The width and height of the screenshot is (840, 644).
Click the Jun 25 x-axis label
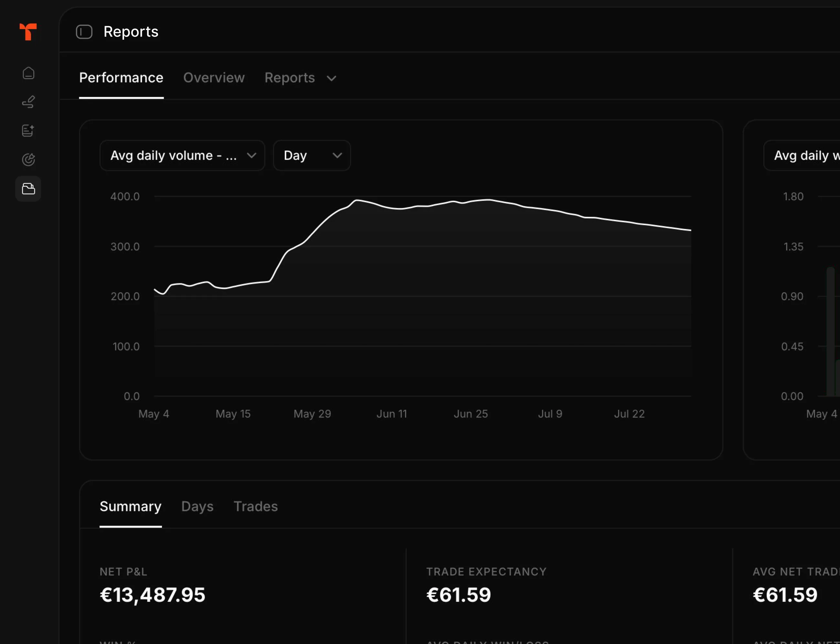click(x=471, y=414)
